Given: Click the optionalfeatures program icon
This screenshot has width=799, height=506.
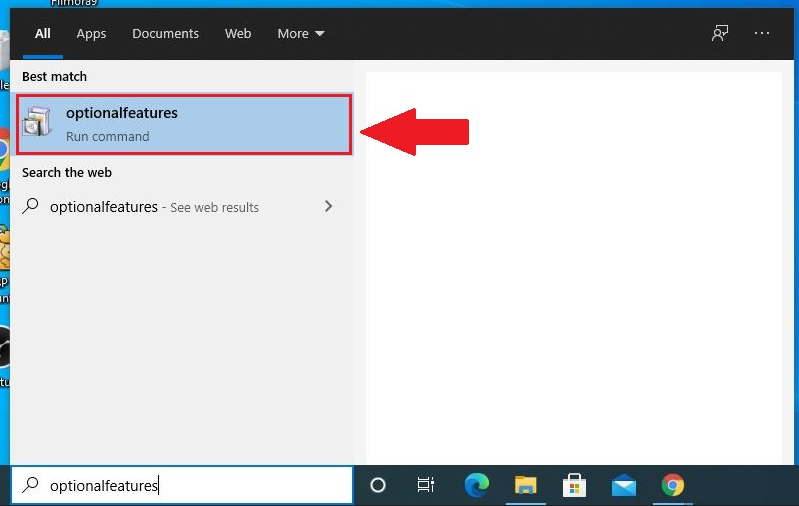Looking at the screenshot, I should click(37, 121).
